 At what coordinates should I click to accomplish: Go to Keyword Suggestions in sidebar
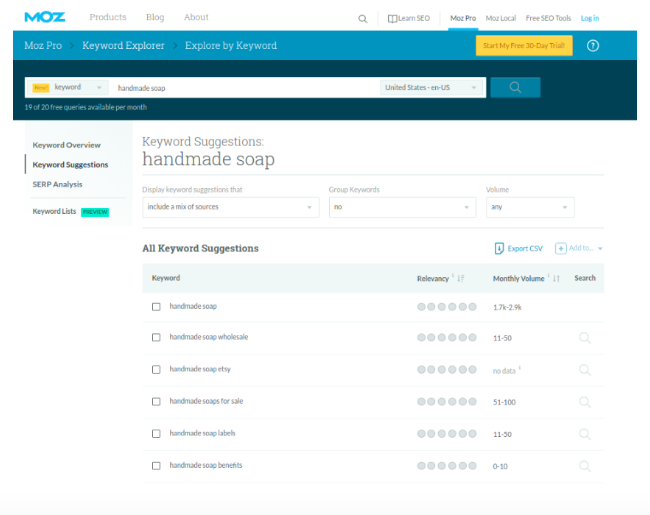click(70, 165)
